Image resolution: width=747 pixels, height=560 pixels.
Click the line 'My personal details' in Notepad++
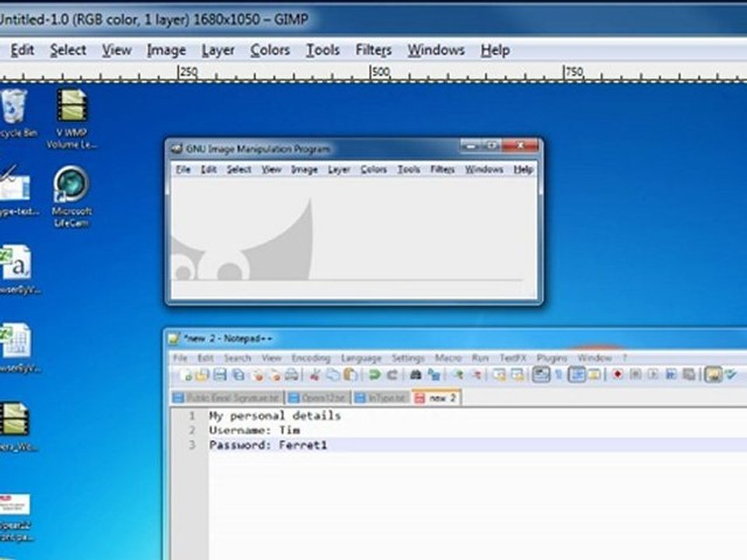click(275, 415)
